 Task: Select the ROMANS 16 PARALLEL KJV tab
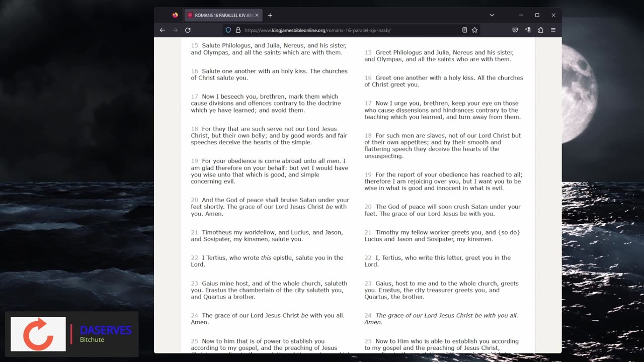[223, 15]
